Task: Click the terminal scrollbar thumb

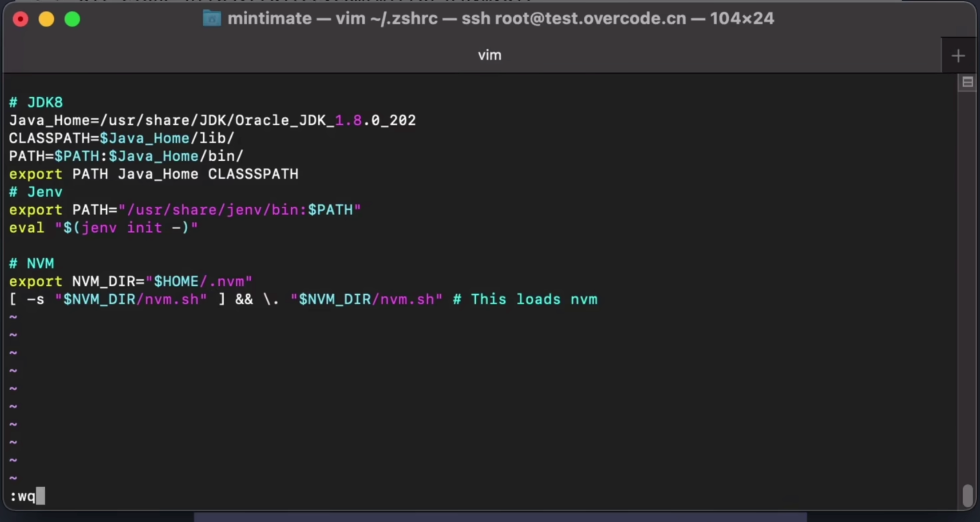Action: (968, 495)
